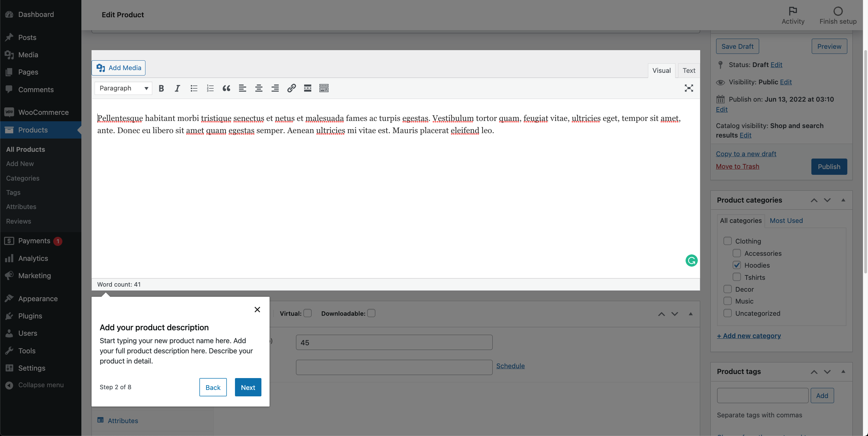Screen dimensions: 868x436
Task: Check the Downloadable option
Action: [371, 313]
